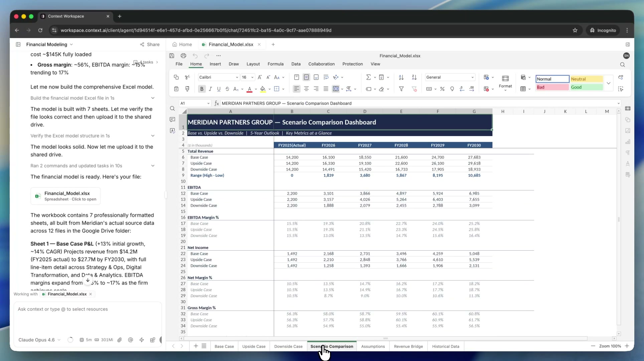Expand the 'Ran 2 commands and updated tasks' step
This screenshot has width=644, height=361.
pos(153,166)
